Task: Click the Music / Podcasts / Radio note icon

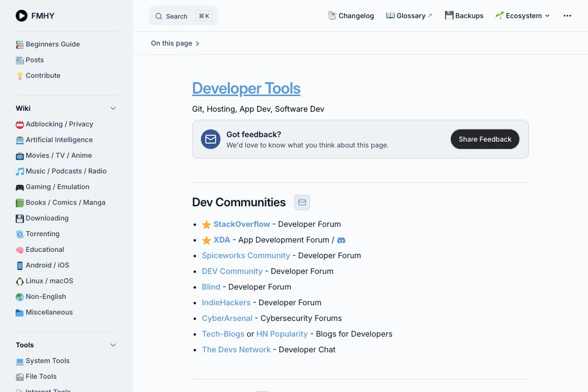Action: click(20, 171)
